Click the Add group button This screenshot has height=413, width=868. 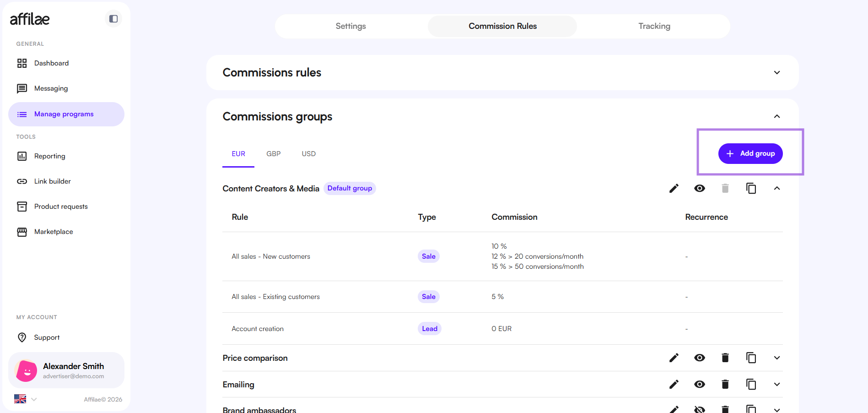(x=750, y=153)
